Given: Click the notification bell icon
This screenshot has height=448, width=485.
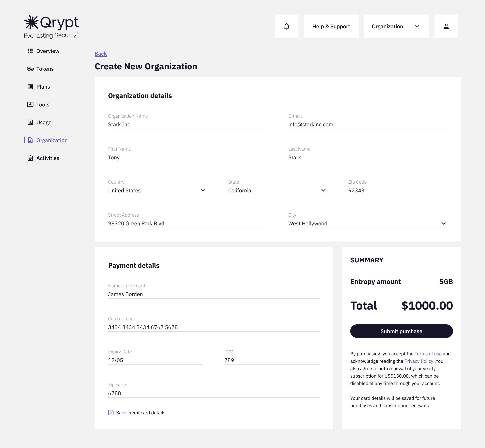Looking at the screenshot, I should (x=286, y=26).
